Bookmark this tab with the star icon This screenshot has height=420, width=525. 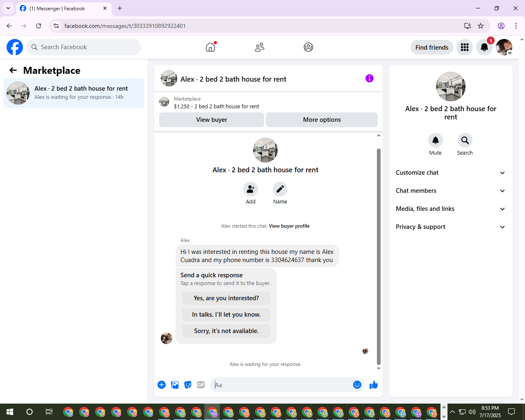[481, 26]
